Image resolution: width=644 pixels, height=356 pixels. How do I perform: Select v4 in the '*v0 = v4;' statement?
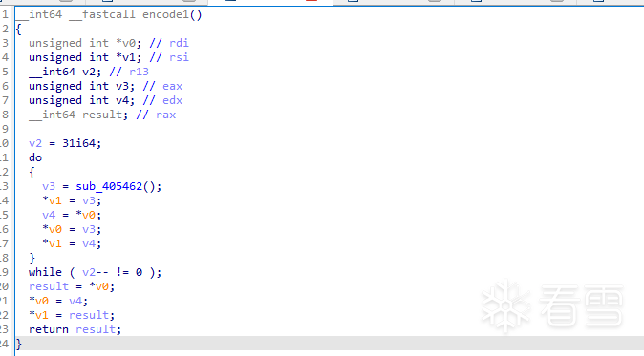[x=75, y=301]
